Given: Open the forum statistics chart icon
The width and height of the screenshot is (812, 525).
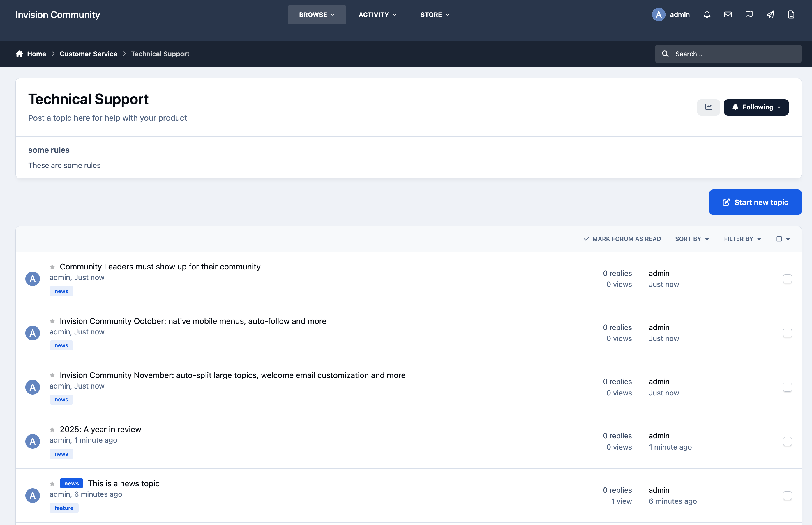Looking at the screenshot, I should click(x=708, y=107).
